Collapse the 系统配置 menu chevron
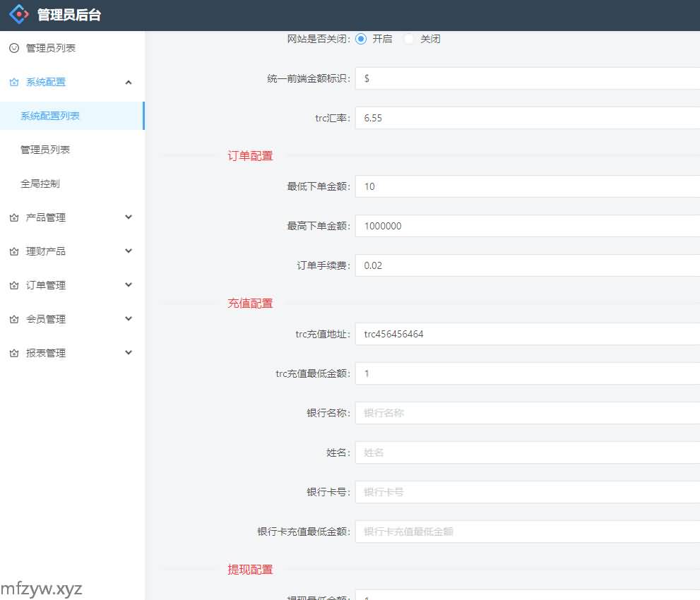Viewport: 700px width, 600px height. click(128, 82)
